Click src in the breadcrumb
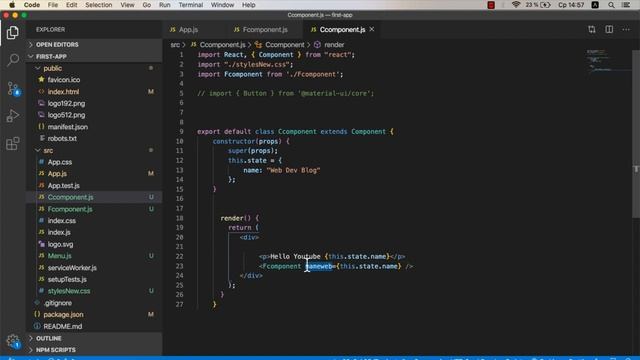Viewport: 640px width, 360px height. click(175, 44)
